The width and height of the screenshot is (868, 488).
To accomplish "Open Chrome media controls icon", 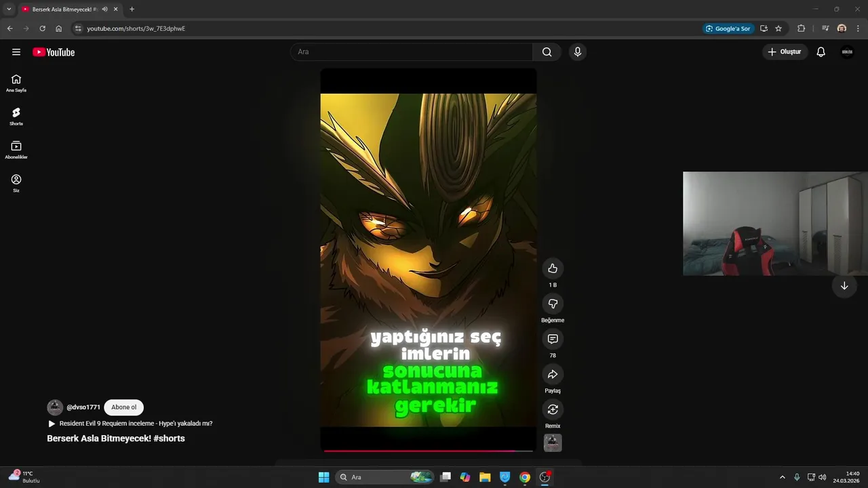I will (825, 28).
